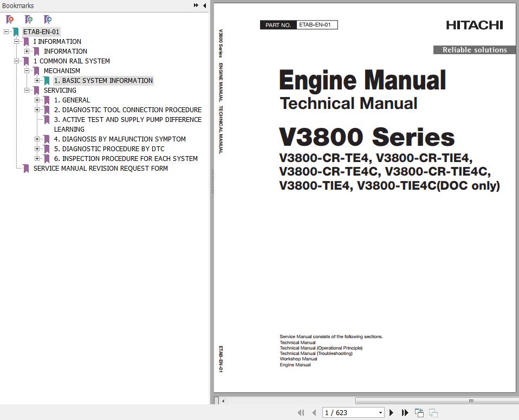Expand 4. DIAGNOSIS BY MALFUNCTION SYMPTOM node
The width and height of the screenshot is (519, 420).
(x=37, y=139)
